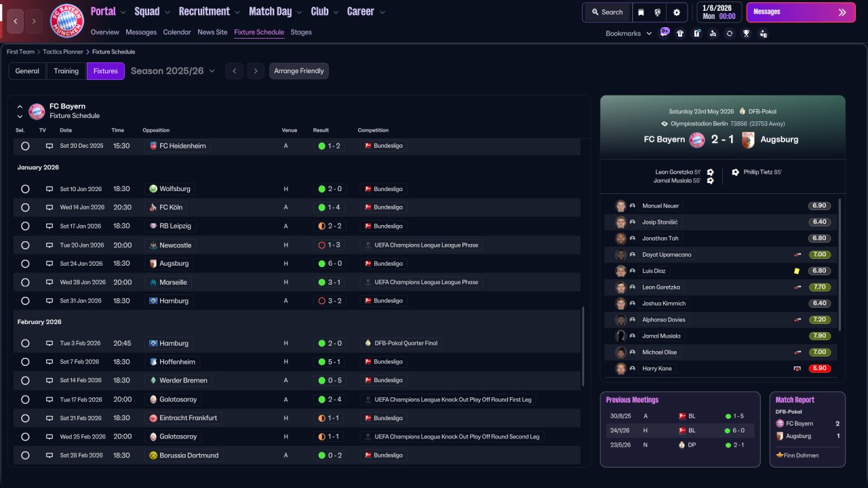
Task: Click the Search button
Action: [608, 12]
